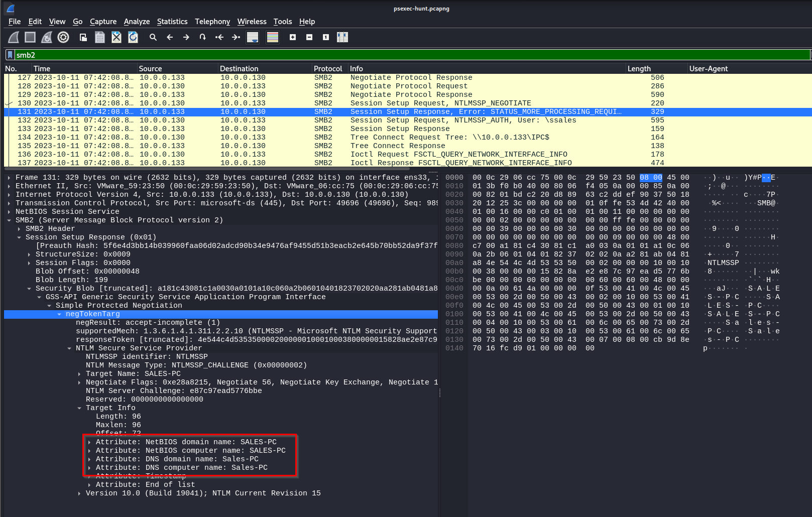The image size is (812, 517).
Task: Toggle auto-scroll during live capture
Action: point(253,37)
